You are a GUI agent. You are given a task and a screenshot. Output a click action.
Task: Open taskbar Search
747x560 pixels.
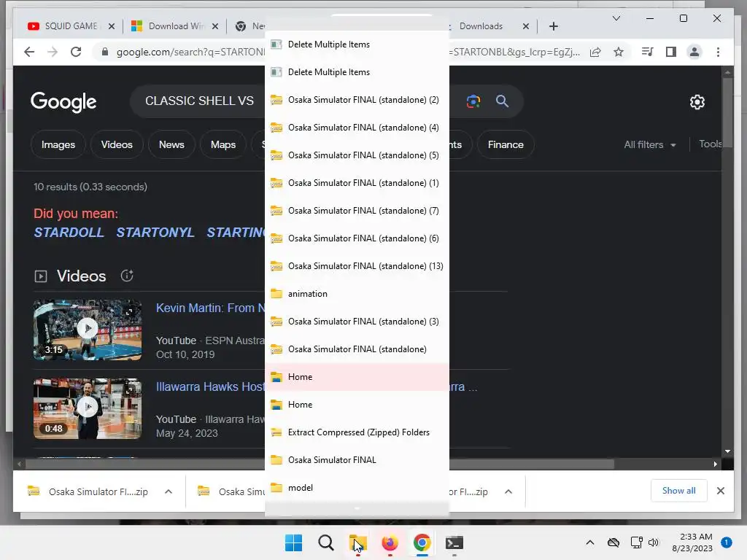click(x=326, y=542)
